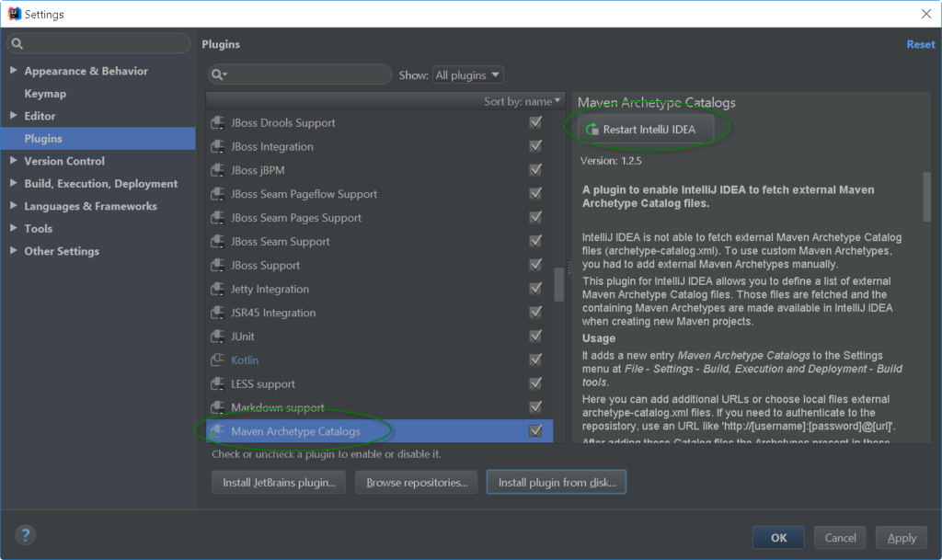
Task: Expand the Languages & Frameworks section
Action: [13, 205]
